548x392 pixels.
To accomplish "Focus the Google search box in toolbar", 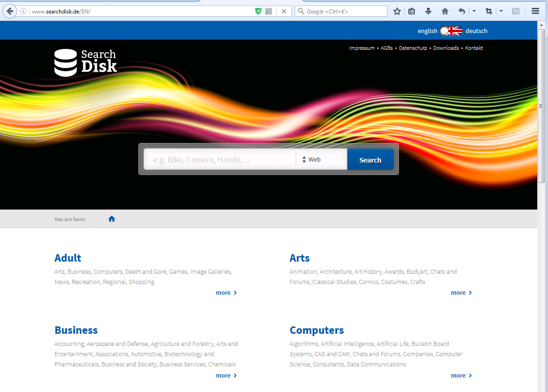I will coord(341,11).
